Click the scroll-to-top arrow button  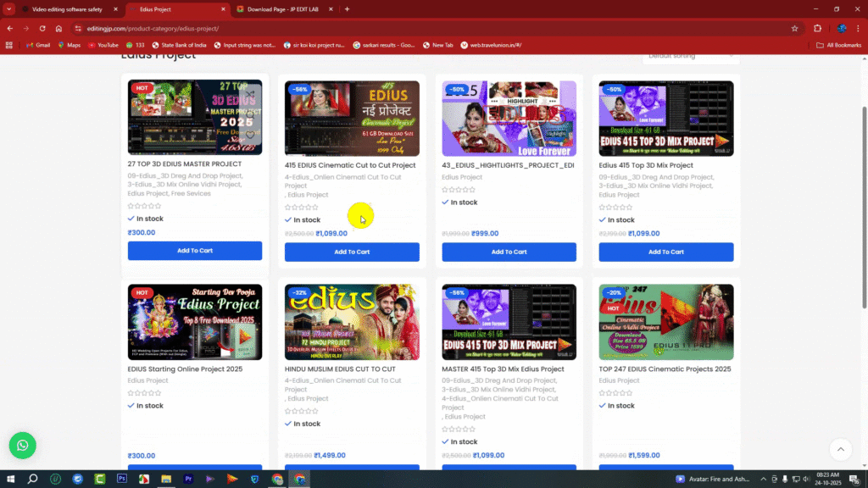(x=839, y=449)
